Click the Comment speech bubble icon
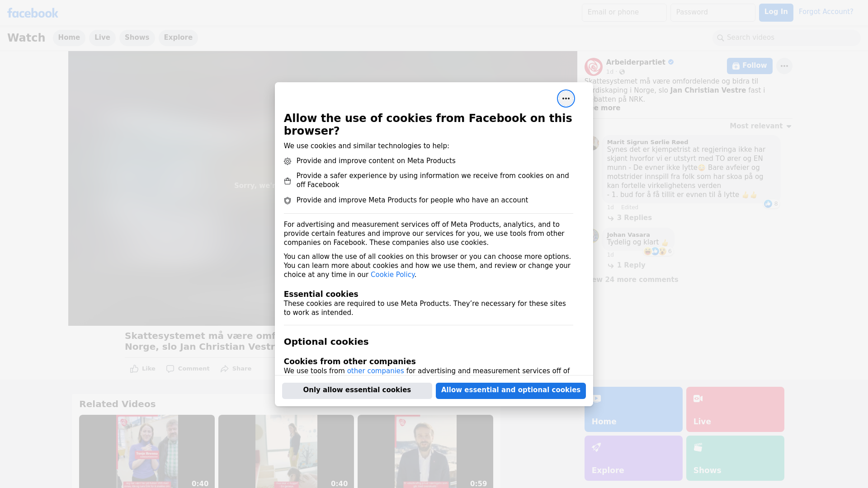868x488 pixels. coord(170,369)
